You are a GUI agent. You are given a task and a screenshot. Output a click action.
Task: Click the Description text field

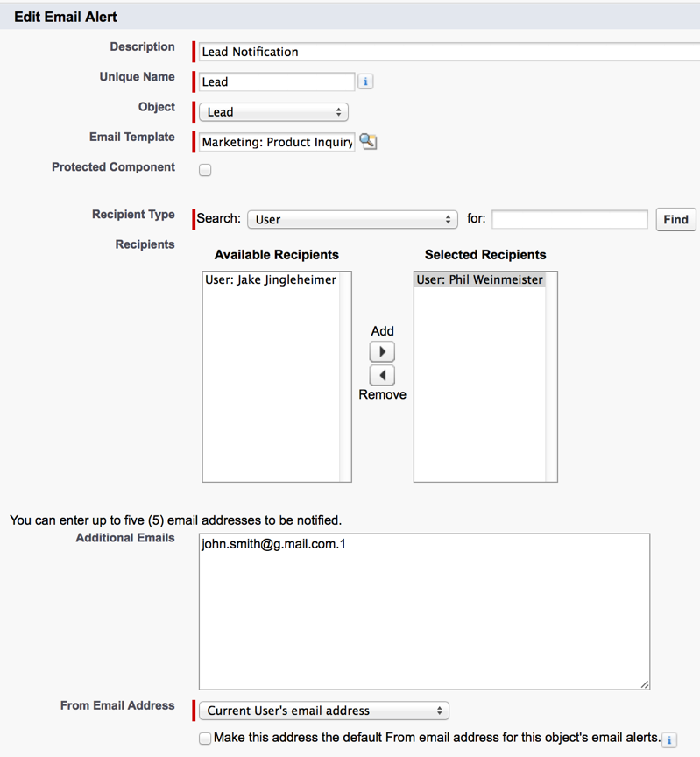coord(449,52)
